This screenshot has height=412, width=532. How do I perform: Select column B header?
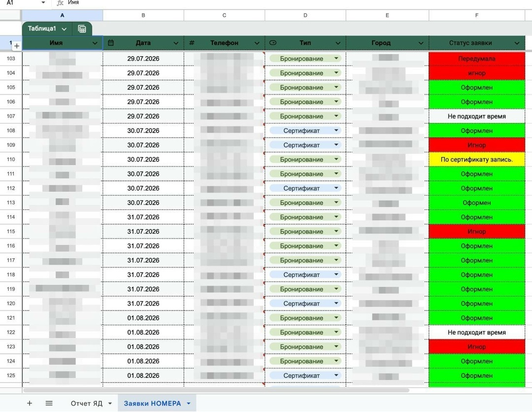[x=143, y=15]
